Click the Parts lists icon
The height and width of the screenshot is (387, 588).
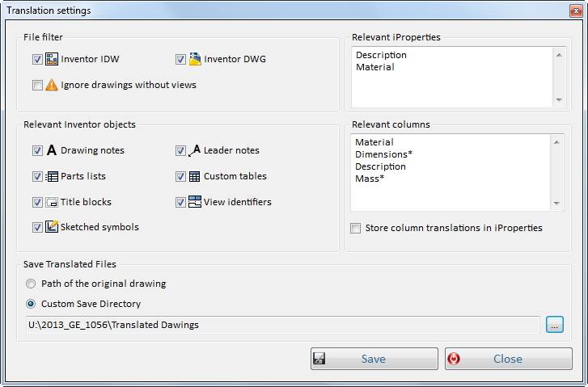click(52, 176)
